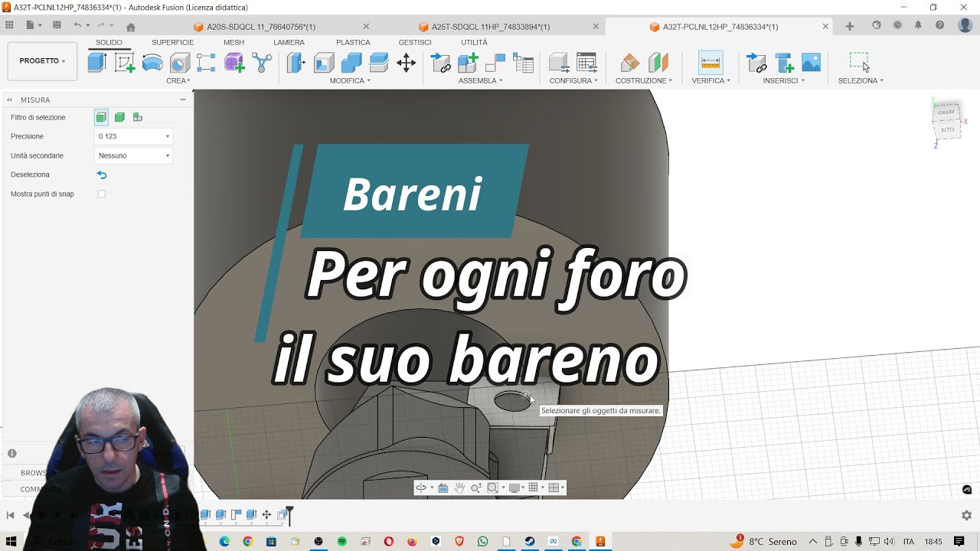Switch to the UTILITÀ tab
Image resolution: width=980 pixels, height=551 pixels.
474,43
